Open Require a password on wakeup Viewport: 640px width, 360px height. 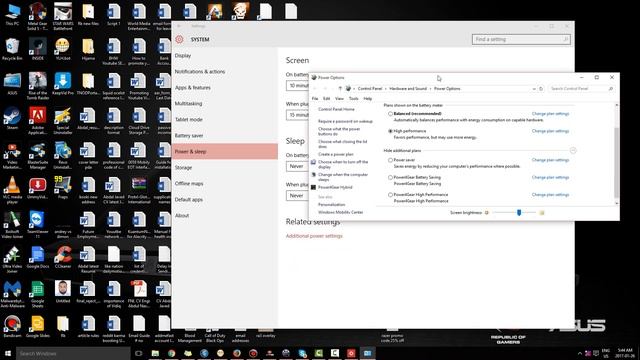tap(345, 121)
